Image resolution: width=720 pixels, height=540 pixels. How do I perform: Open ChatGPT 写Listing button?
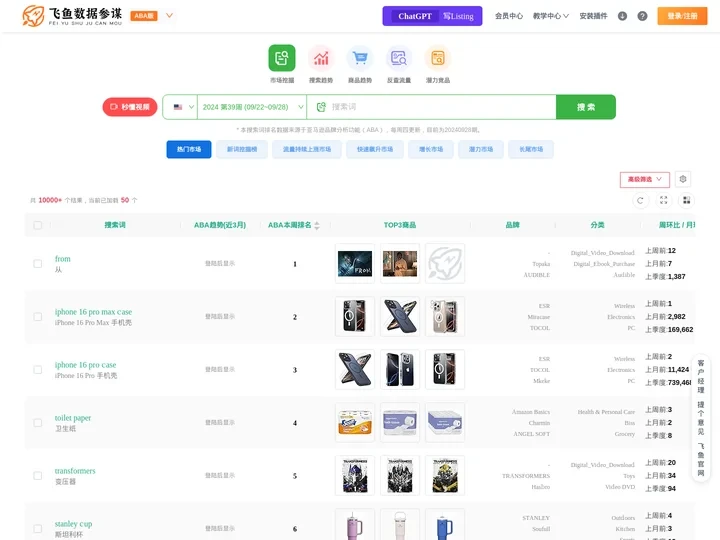click(x=432, y=16)
